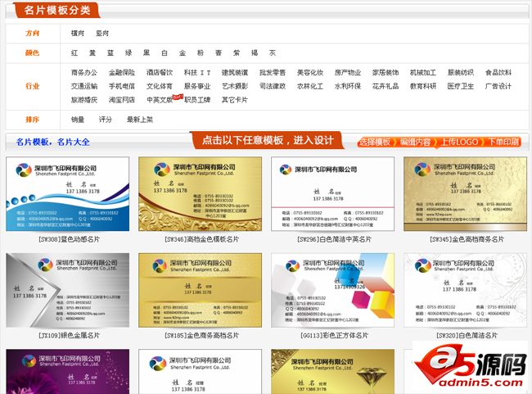The height and width of the screenshot is (394, 532).
Task: Select the 中英文版 hot category
Action: tap(160, 100)
